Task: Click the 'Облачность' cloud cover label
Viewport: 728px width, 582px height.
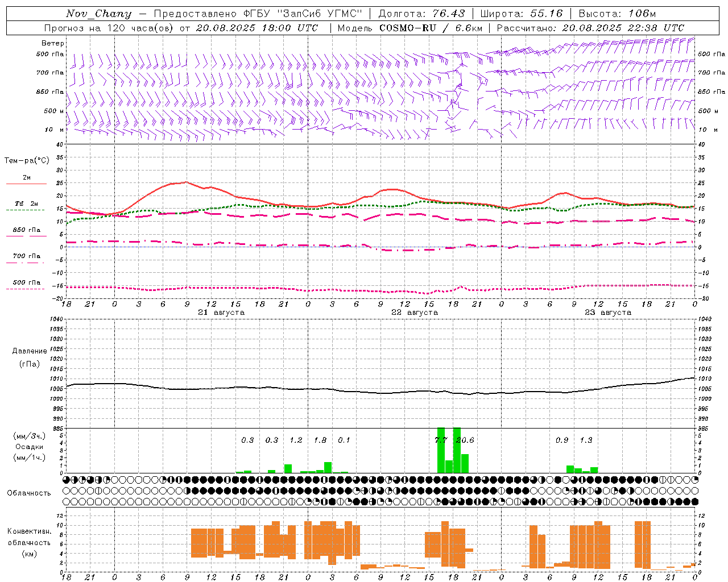Action: tap(29, 493)
